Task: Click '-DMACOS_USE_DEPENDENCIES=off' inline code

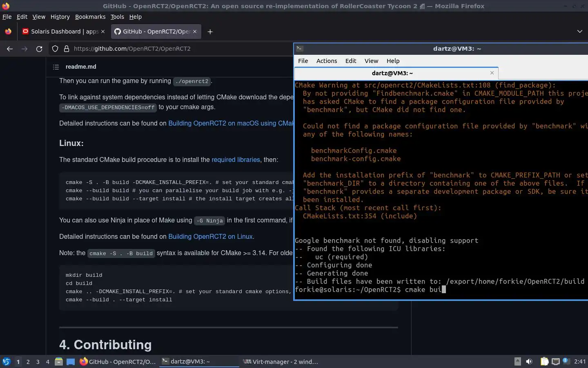Action: [108, 107]
